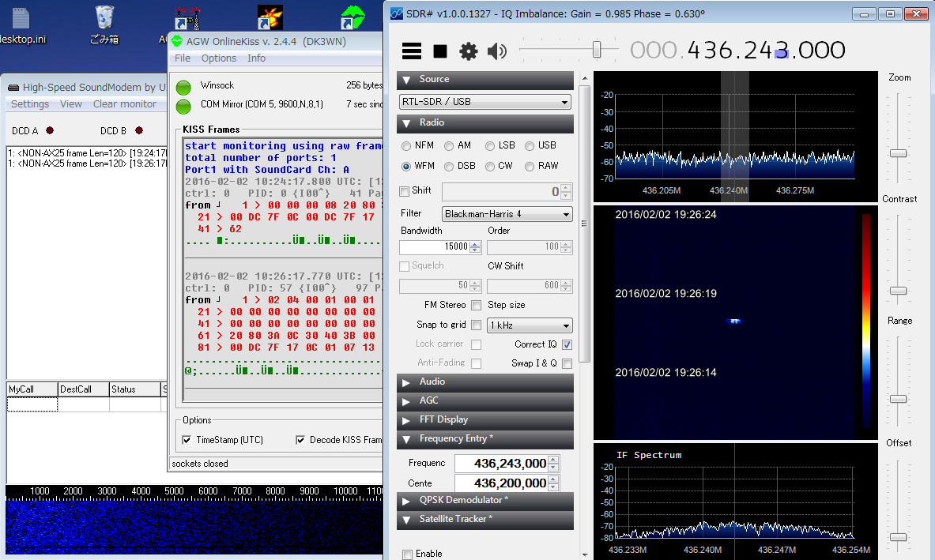Click the Status column header
Viewport: 935px width, 560px height.
pyautogui.click(x=135, y=389)
